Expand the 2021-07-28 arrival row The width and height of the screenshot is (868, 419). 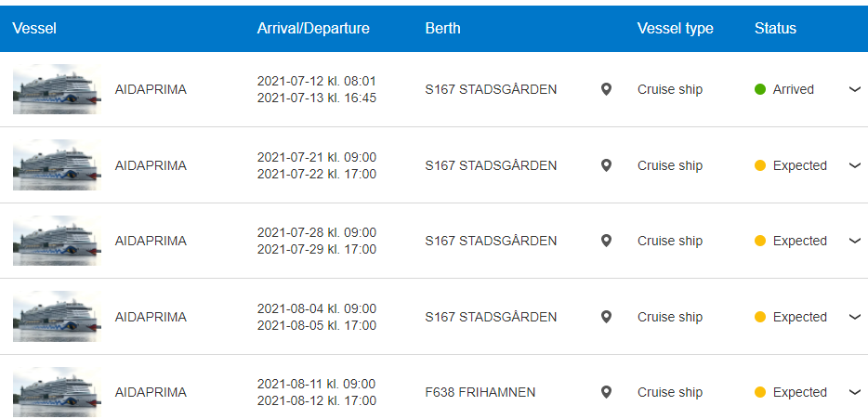(855, 241)
